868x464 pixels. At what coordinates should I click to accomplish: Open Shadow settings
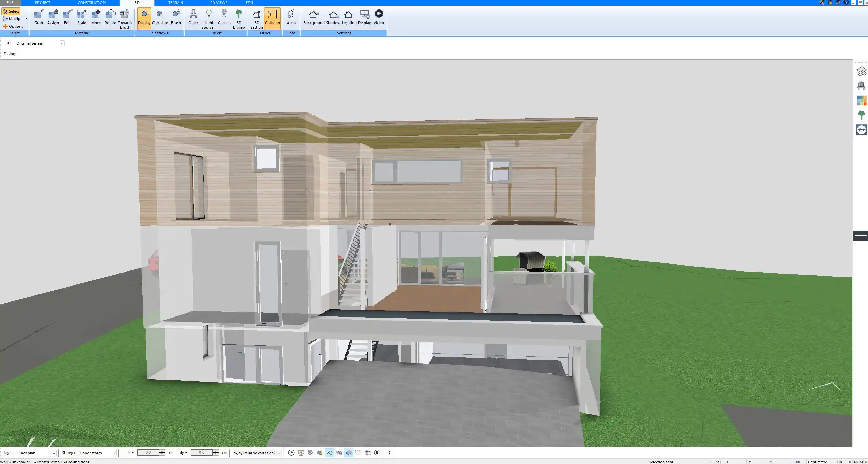pos(333,17)
